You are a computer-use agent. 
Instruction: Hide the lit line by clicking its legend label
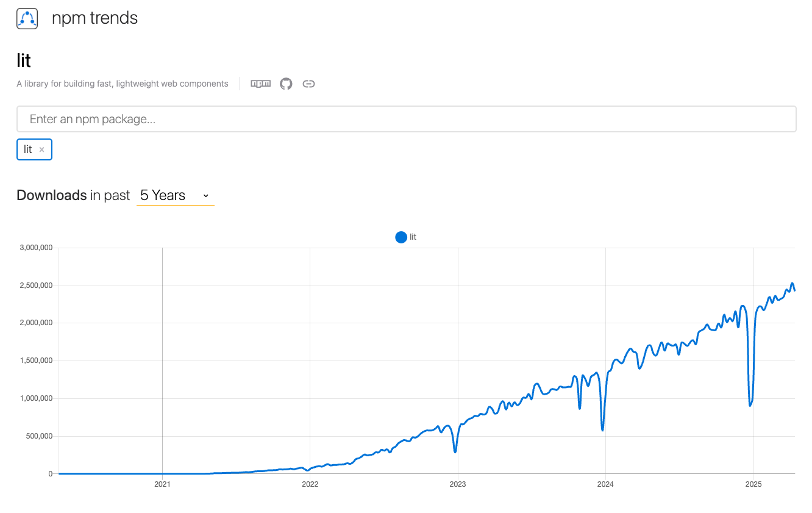point(413,237)
